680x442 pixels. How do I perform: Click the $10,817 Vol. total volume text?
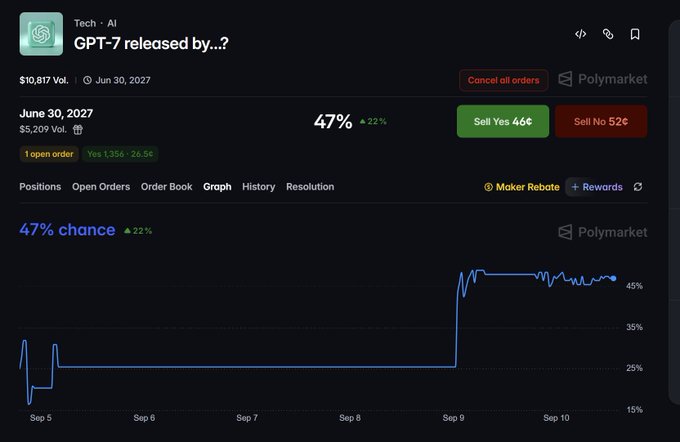tap(44, 80)
